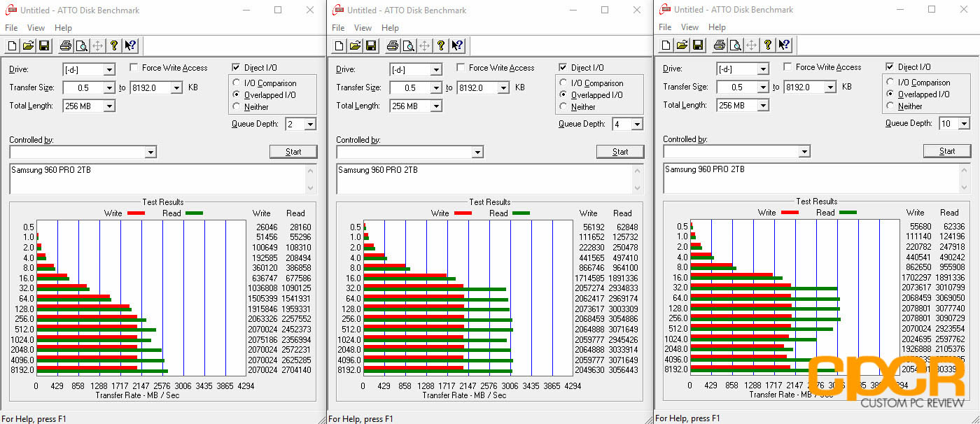
Task: Activate the context help pointer in the left window
Action: (x=129, y=46)
